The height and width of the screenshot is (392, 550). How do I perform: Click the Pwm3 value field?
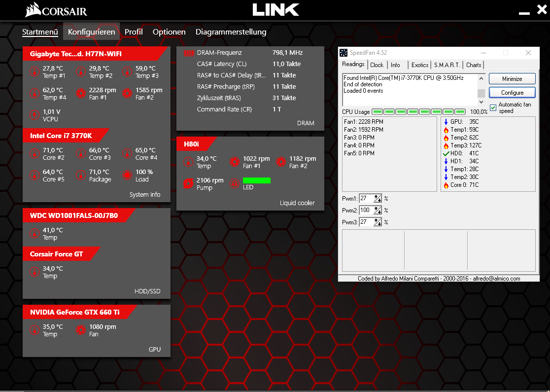click(367, 222)
